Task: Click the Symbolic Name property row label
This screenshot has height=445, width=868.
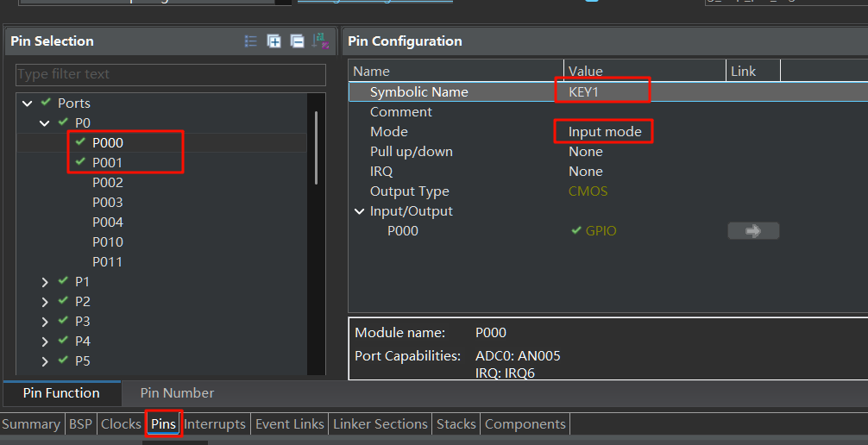Action: pos(419,92)
